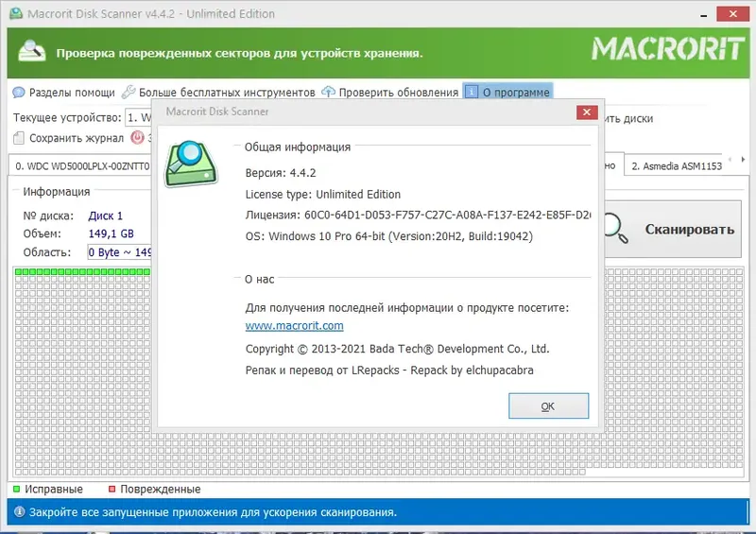
Task: Click the right arrow to scroll disk tabs
Action: click(743, 159)
